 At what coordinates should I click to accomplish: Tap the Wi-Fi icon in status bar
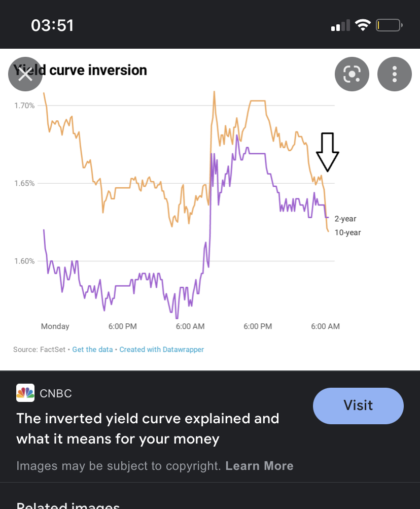(x=363, y=25)
